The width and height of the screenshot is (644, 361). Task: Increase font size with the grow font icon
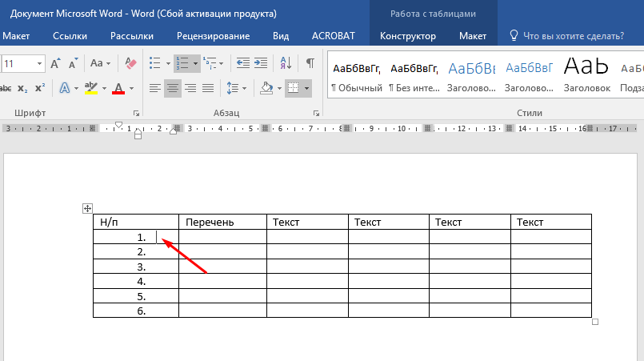click(55, 64)
